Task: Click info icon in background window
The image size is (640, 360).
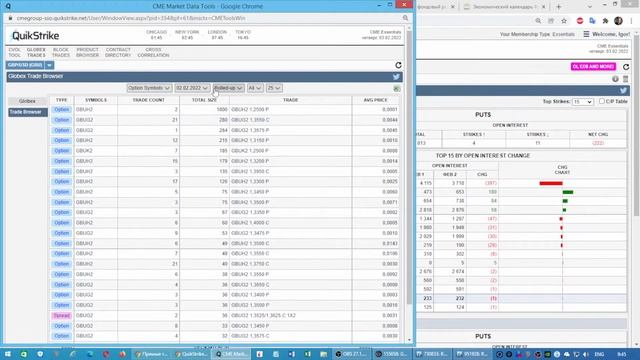Action: (x=615, y=79)
